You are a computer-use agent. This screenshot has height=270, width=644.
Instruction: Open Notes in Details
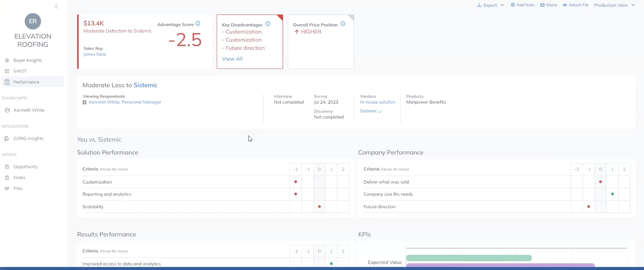coord(19,177)
